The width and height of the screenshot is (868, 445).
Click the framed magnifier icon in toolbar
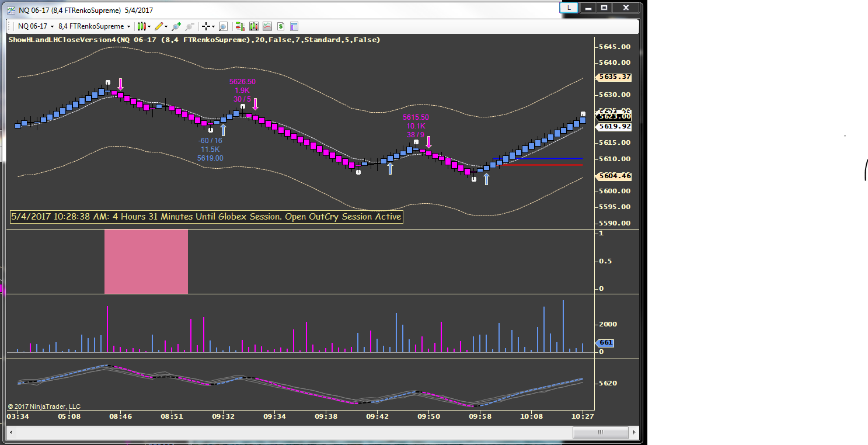click(x=223, y=26)
